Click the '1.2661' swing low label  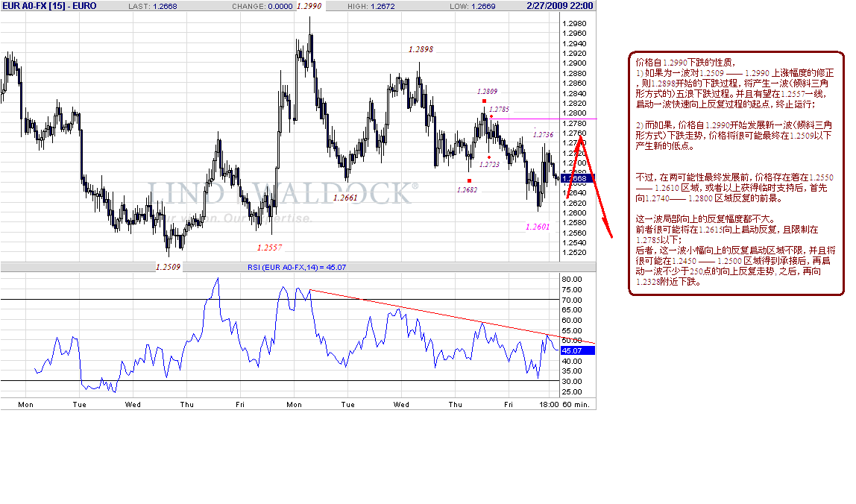coord(345,198)
